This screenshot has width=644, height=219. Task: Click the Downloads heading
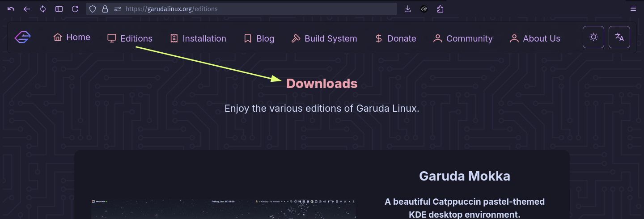point(322,84)
